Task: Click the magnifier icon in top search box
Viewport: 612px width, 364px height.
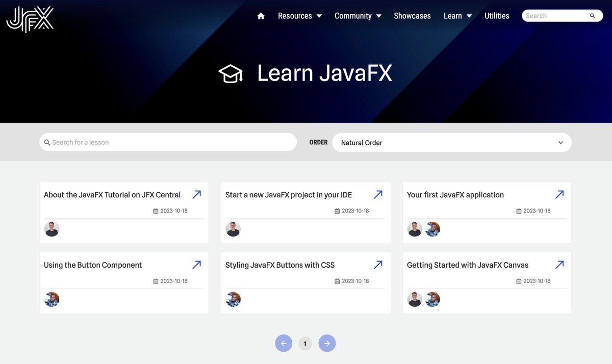Action: [593, 16]
